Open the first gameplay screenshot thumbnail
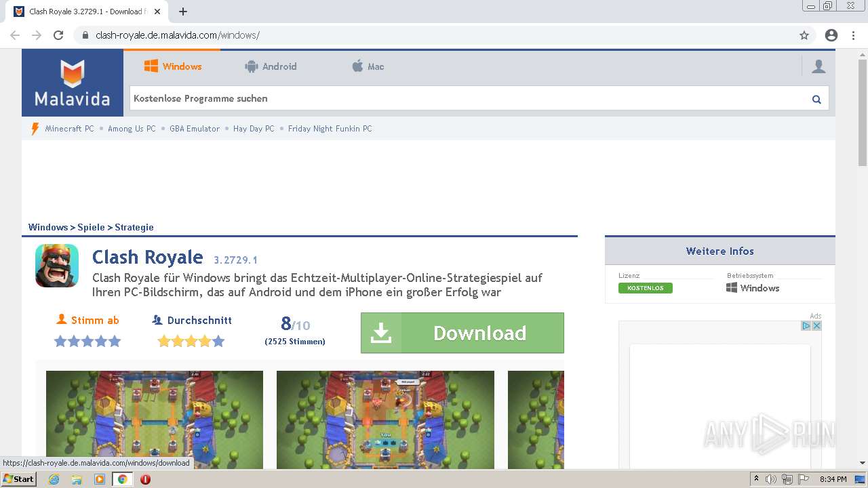This screenshot has height=488, width=868. click(x=155, y=420)
